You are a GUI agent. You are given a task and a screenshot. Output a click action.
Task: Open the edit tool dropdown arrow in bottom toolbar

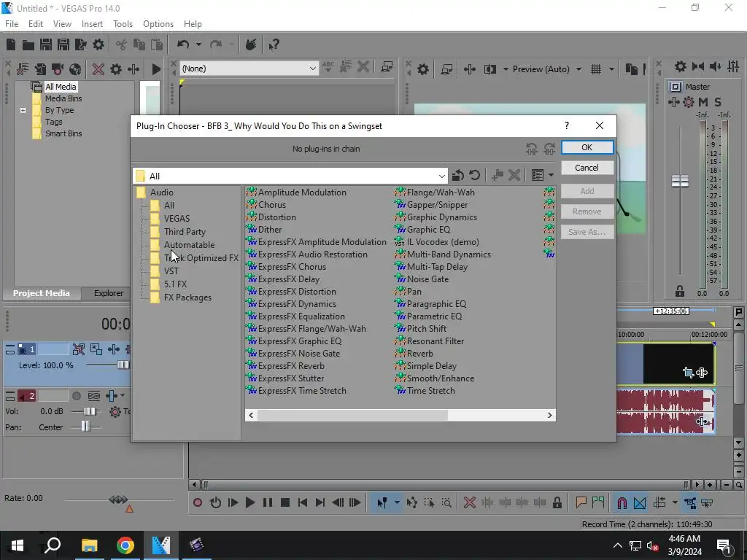397,503
